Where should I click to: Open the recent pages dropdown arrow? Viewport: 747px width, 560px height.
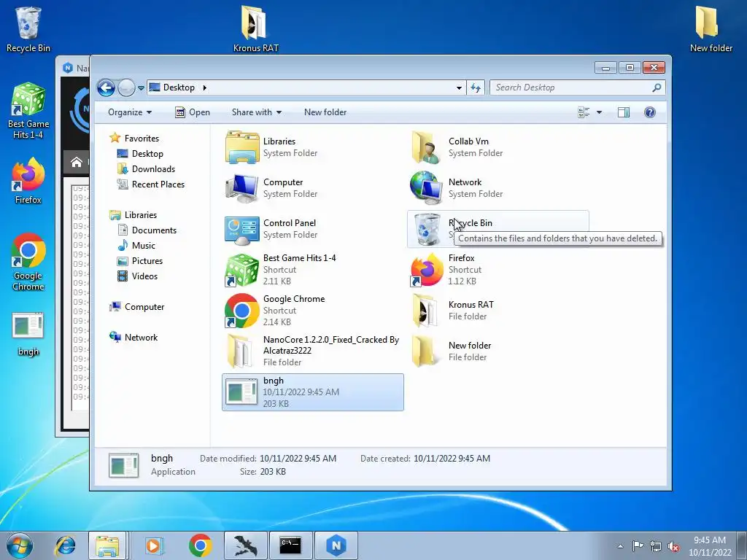point(141,88)
